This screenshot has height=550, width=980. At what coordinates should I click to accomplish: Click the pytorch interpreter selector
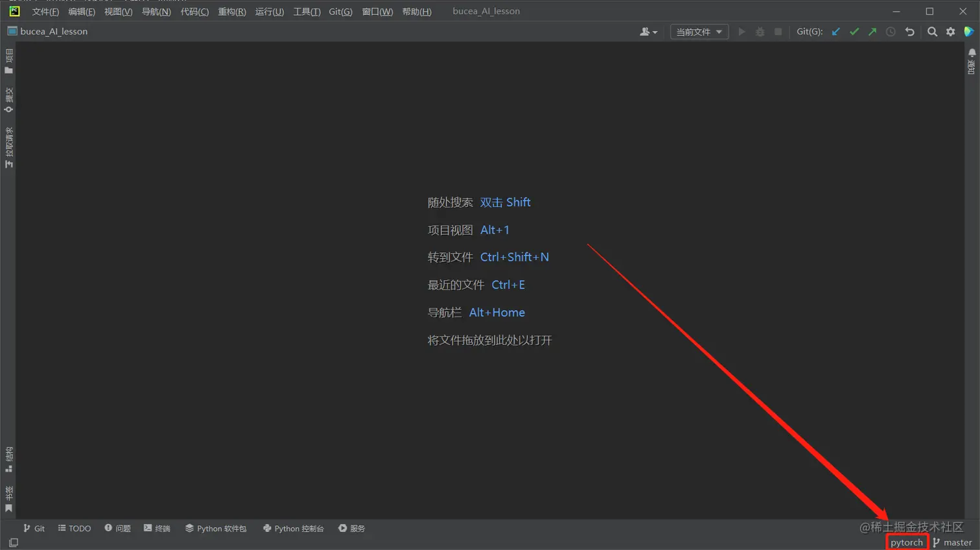907,543
